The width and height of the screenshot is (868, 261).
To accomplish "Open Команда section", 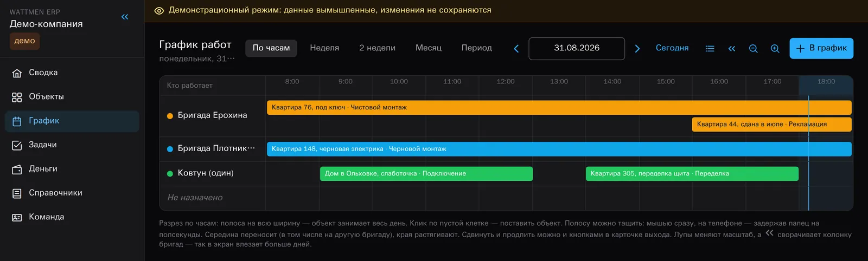I will pyautogui.click(x=72, y=217).
